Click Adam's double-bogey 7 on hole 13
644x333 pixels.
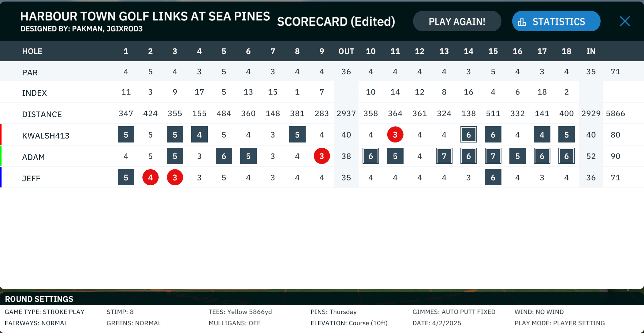coord(444,156)
